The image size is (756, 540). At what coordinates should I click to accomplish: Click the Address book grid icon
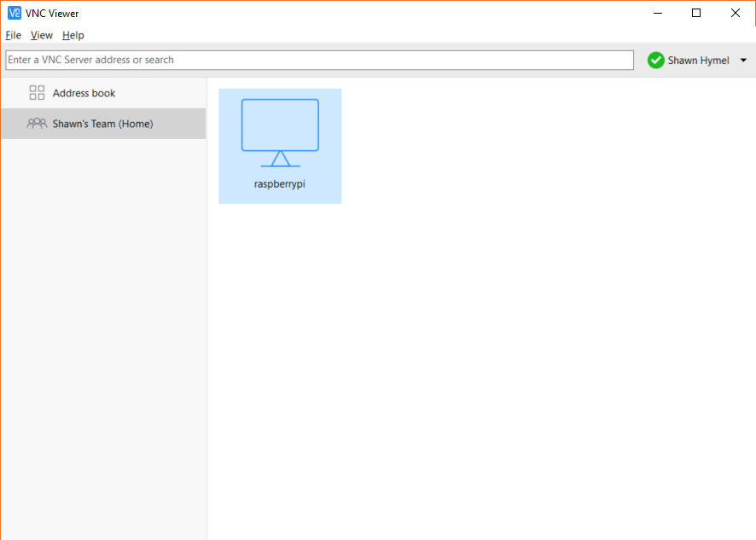tap(37, 93)
